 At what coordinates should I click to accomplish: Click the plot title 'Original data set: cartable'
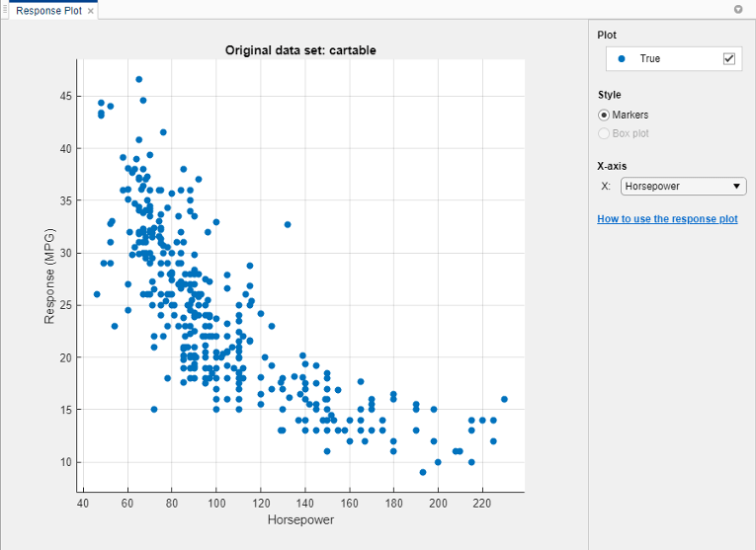[x=300, y=50]
